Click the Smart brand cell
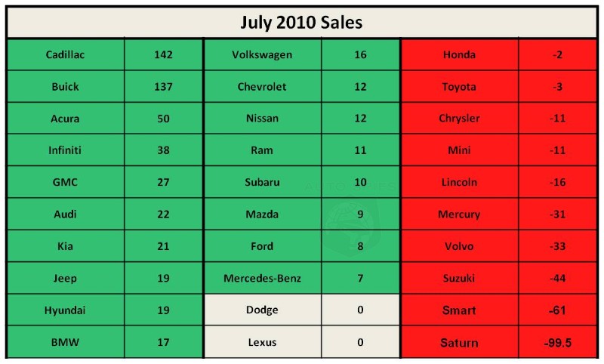 point(459,310)
